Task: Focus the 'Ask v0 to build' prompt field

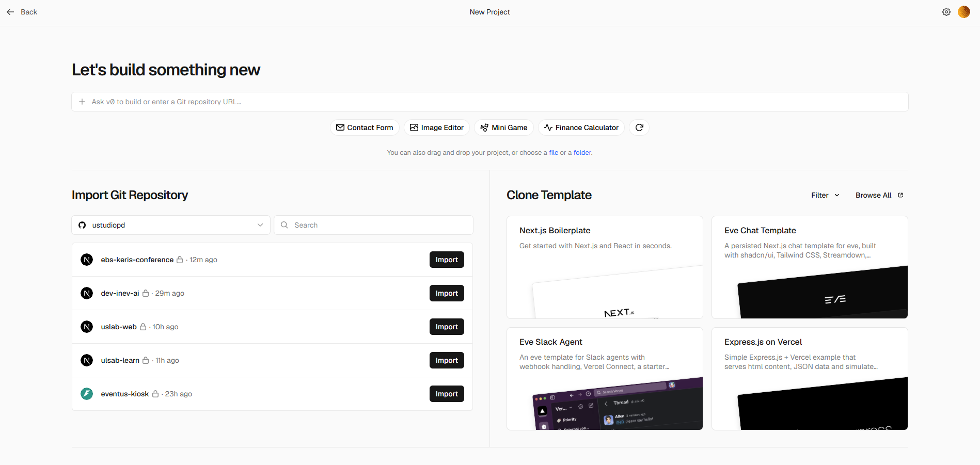Action: tap(489, 102)
